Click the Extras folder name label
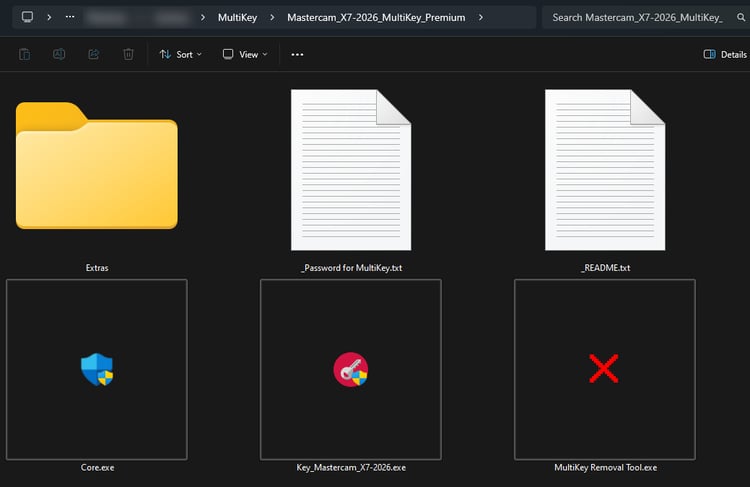 click(x=97, y=268)
